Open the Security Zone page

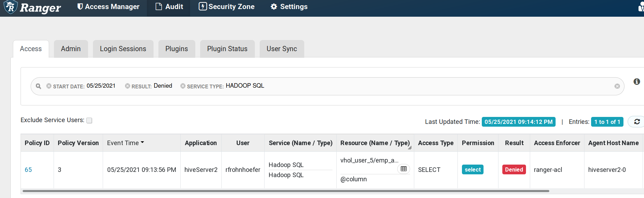point(227,7)
